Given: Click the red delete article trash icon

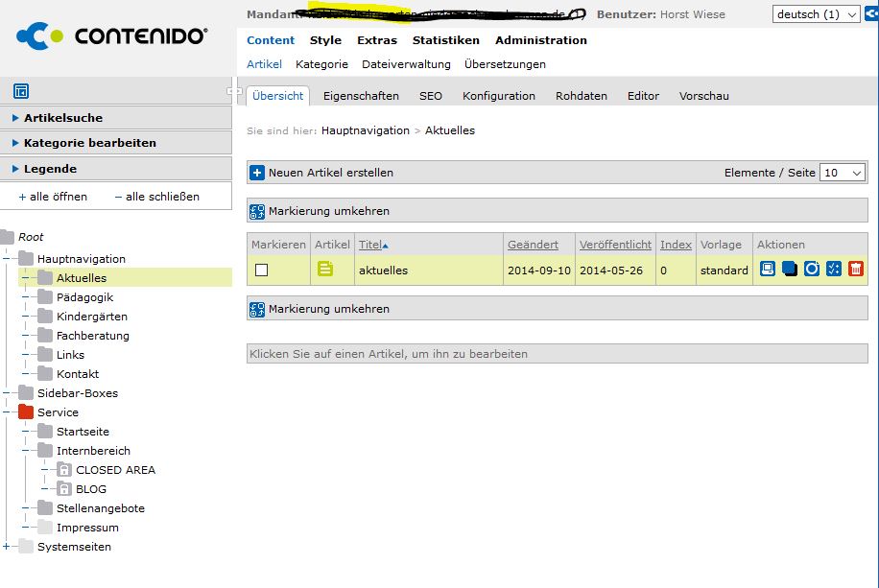Looking at the screenshot, I should click(856, 270).
